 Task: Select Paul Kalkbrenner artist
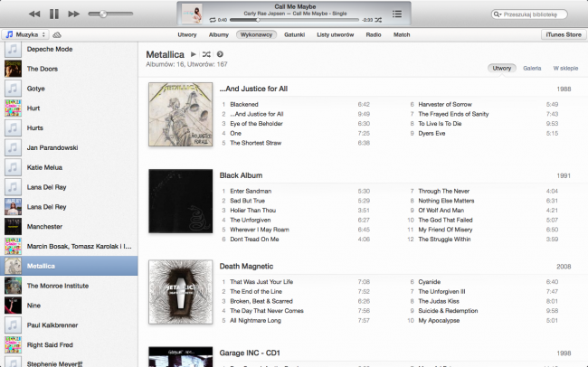[x=69, y=325]
